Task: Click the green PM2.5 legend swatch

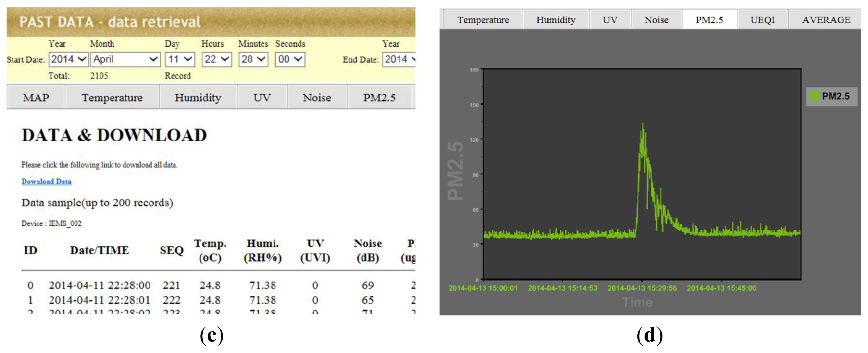Action: tap(815, 96)
